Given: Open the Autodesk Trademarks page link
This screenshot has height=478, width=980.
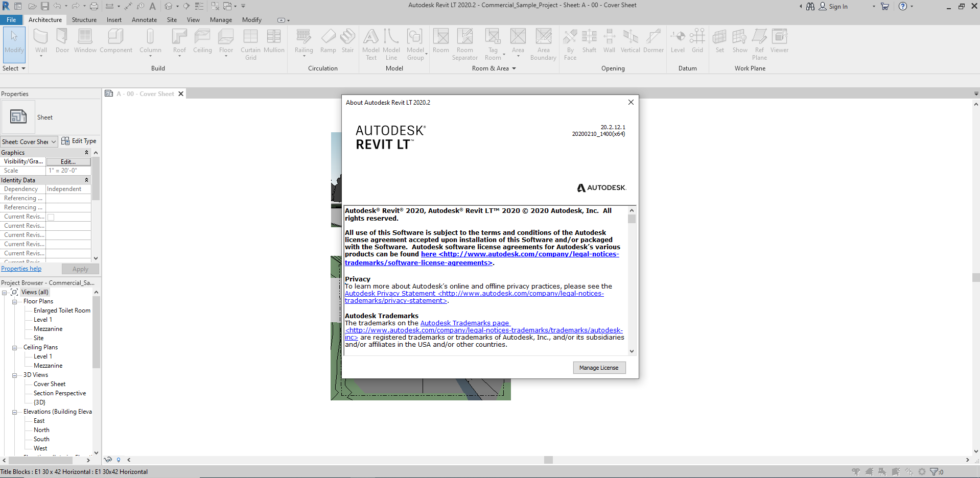Looking at the screenshot, I should (x=465, y=323).
